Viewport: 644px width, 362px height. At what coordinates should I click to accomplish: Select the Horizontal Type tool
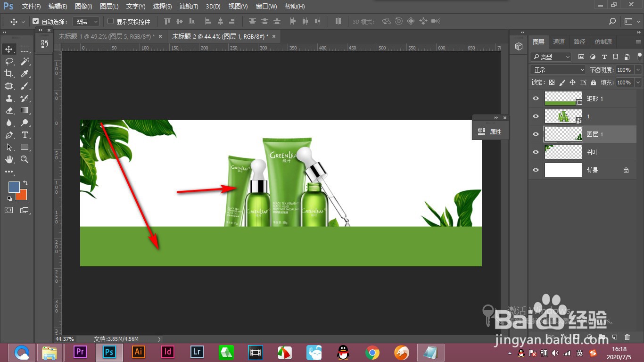(x=25, y=135)
